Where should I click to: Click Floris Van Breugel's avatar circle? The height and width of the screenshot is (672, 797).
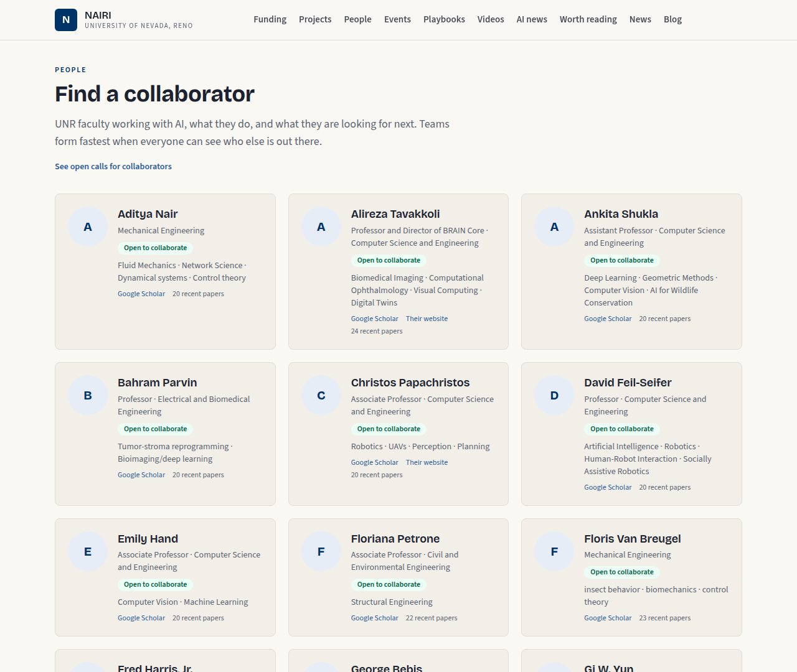click(x=554, y=551)
